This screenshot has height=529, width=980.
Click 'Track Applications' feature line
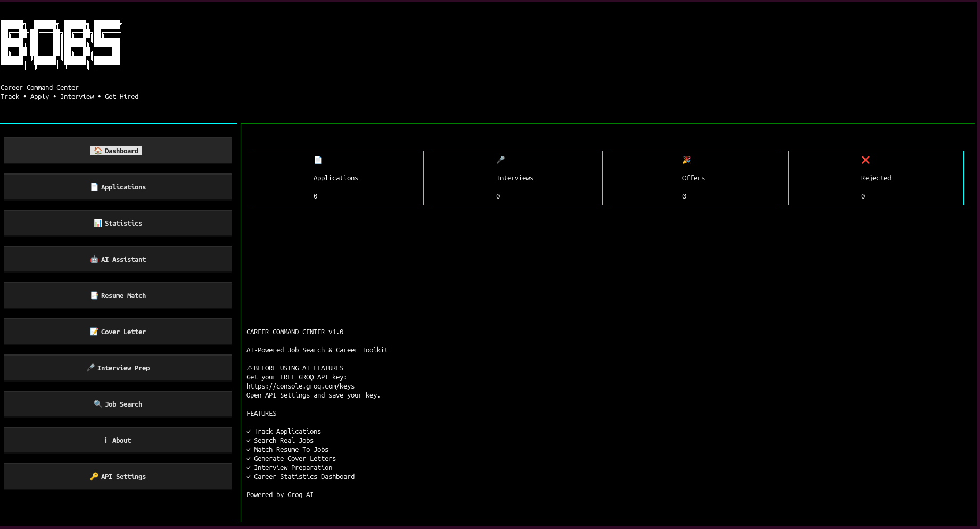(x=284, y=431)
